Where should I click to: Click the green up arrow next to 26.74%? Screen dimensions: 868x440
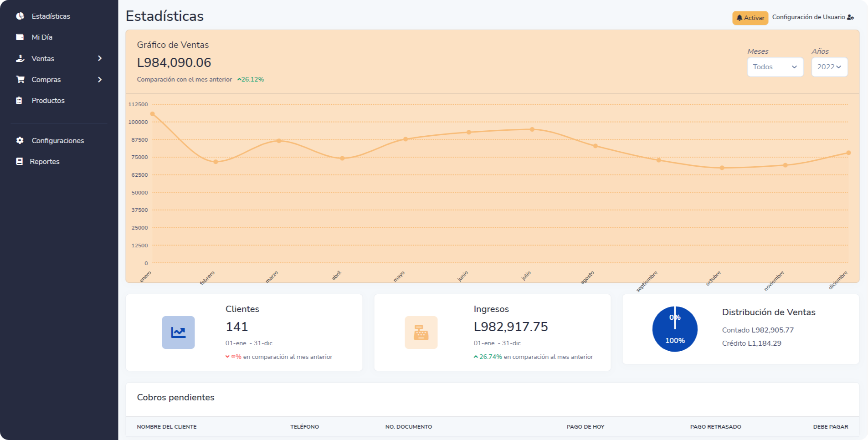tap(476, 357)
